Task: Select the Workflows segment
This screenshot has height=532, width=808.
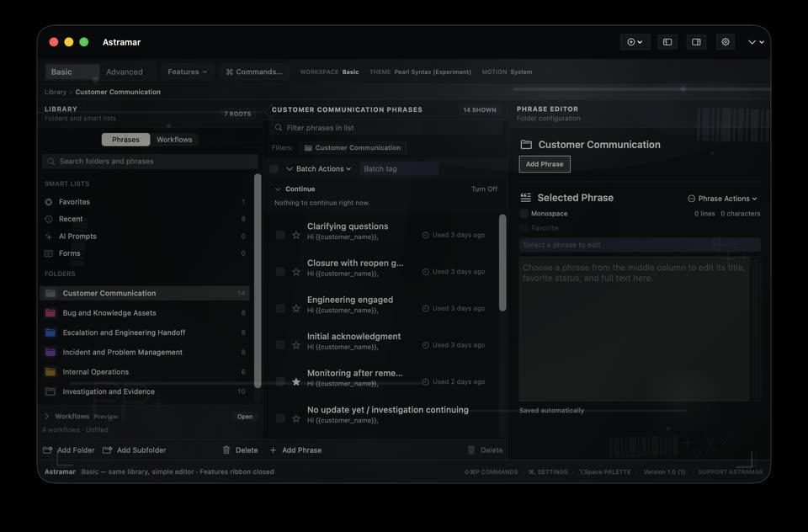Action: click(174, 140)
